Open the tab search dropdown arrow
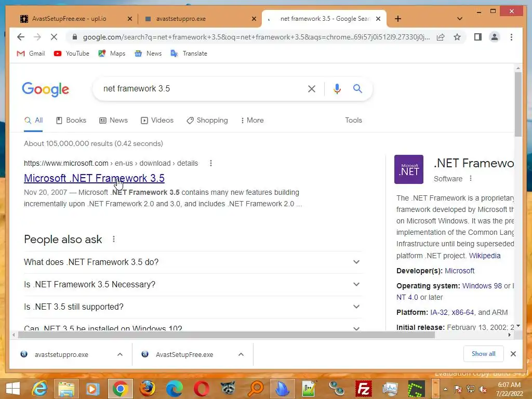The image size is (532, 399). tap(460, 19)
